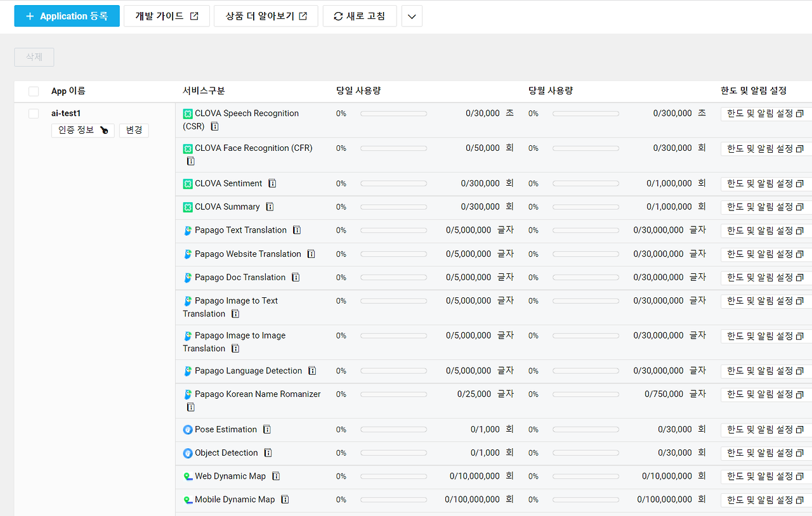This screenshot has width=812, height=516.
Task: Open info icon next to Object Detection
Action: (268, 453)
